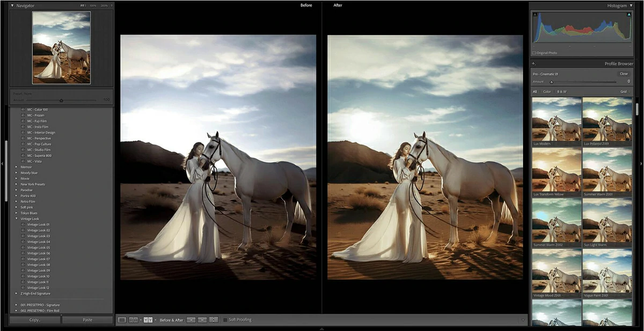This screenshot has width=644, height=331.
Task: Click preset icon for MC - Vista
Action: [x=23, y=161]
